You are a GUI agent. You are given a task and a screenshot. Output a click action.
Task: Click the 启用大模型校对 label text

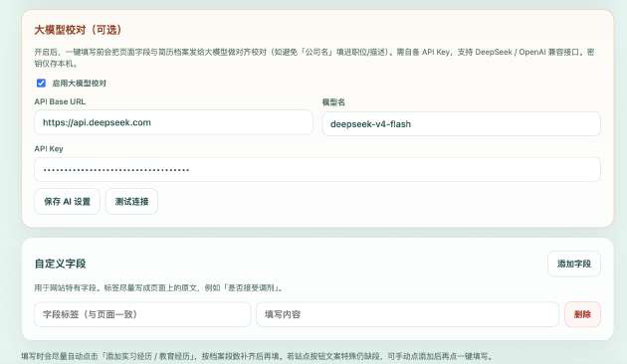click(80, 84)
